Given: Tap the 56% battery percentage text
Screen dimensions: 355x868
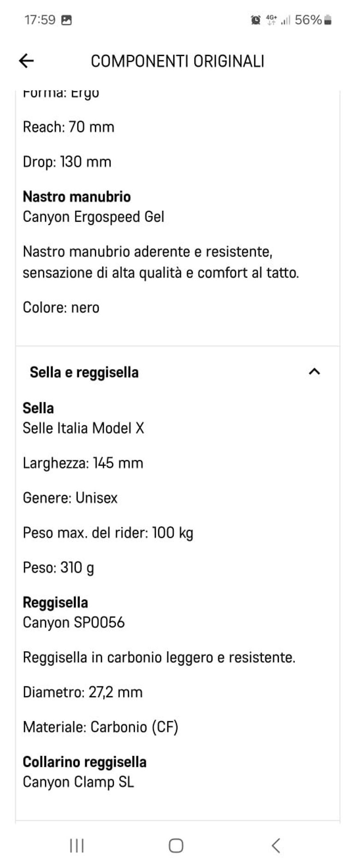Looking at the screenshot, I should point(308,20).
